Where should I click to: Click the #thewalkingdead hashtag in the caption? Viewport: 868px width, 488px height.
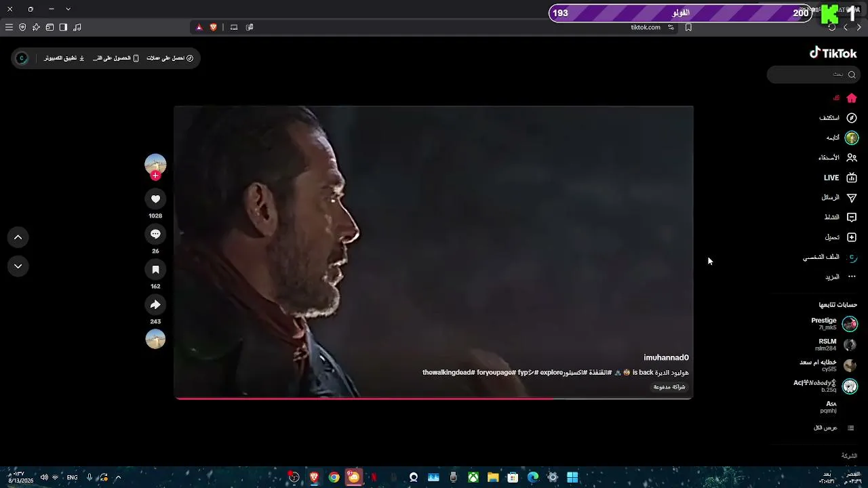448,373
